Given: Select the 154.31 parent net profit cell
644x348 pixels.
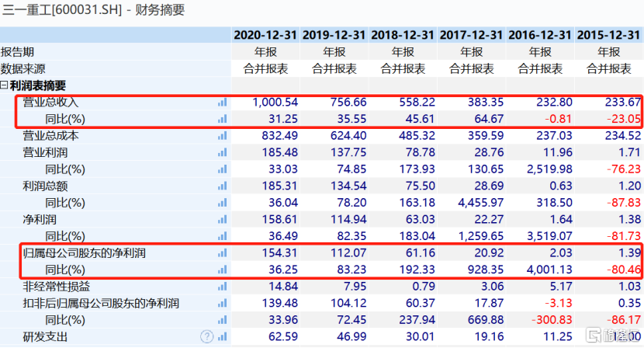Looking at the screenshot, I should tap(279, 253).
